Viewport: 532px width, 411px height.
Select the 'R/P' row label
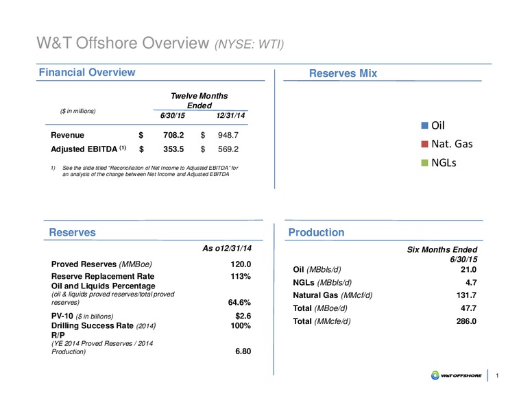58,335
